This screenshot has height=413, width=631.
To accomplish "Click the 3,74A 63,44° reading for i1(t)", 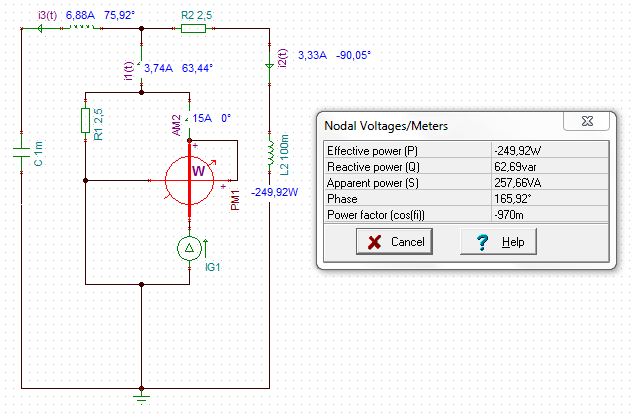I will 179,69.
